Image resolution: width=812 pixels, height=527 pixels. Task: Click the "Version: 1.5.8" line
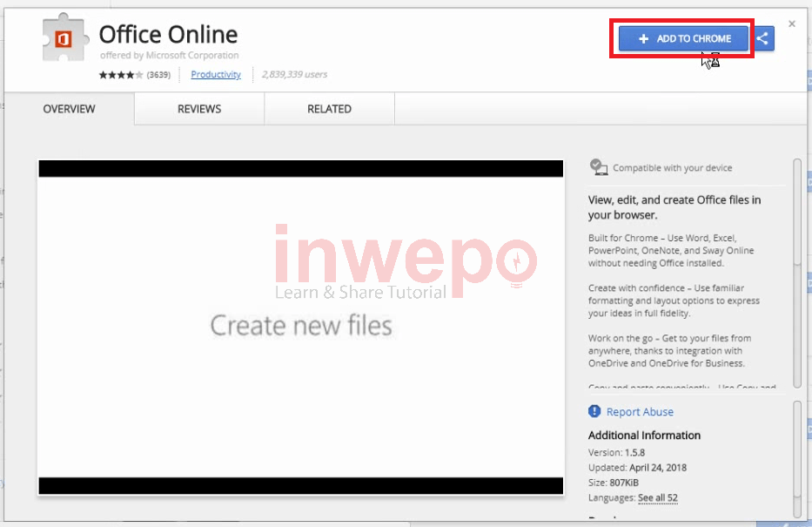pyautogui.click(x=616, y=452)
